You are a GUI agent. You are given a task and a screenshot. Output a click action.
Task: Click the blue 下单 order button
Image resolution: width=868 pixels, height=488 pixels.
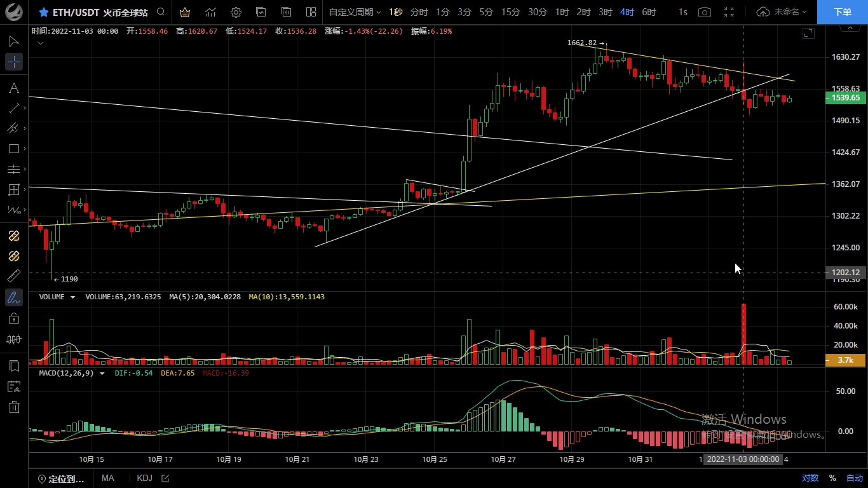pos(843,12)
